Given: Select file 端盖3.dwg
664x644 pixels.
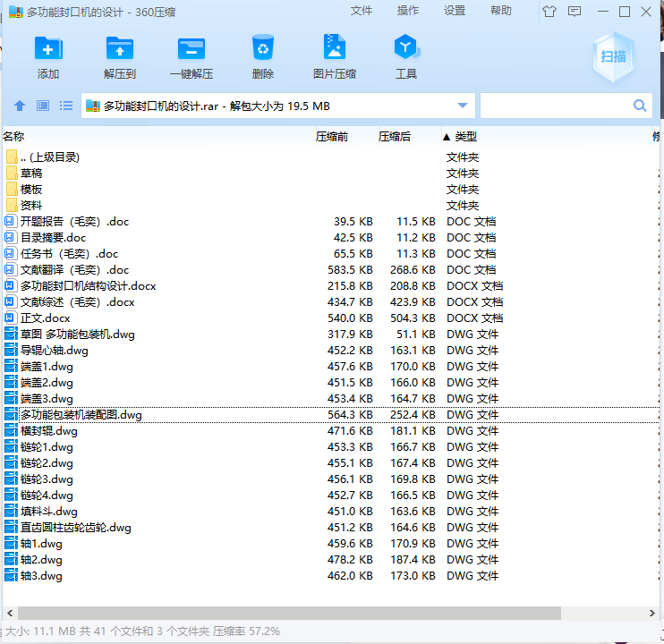Looking at the screenshot, I should click(x=331, y=399).
